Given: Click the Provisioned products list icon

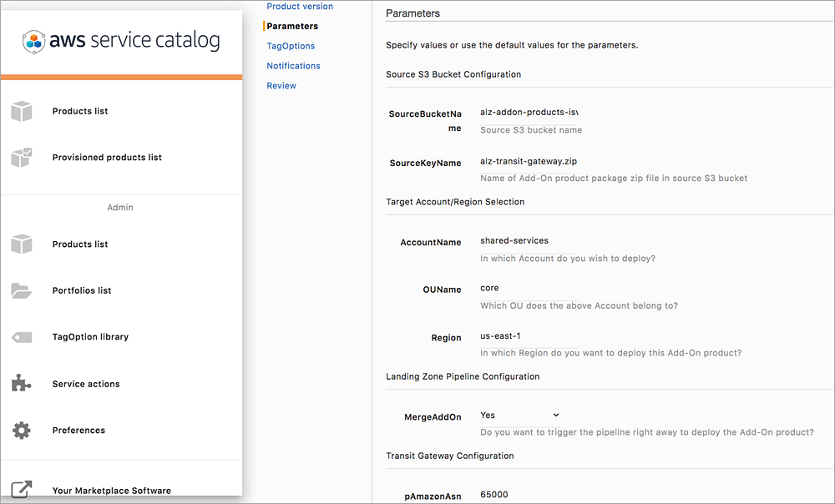Looking at the screenshot, I should (x=22, y=157).
